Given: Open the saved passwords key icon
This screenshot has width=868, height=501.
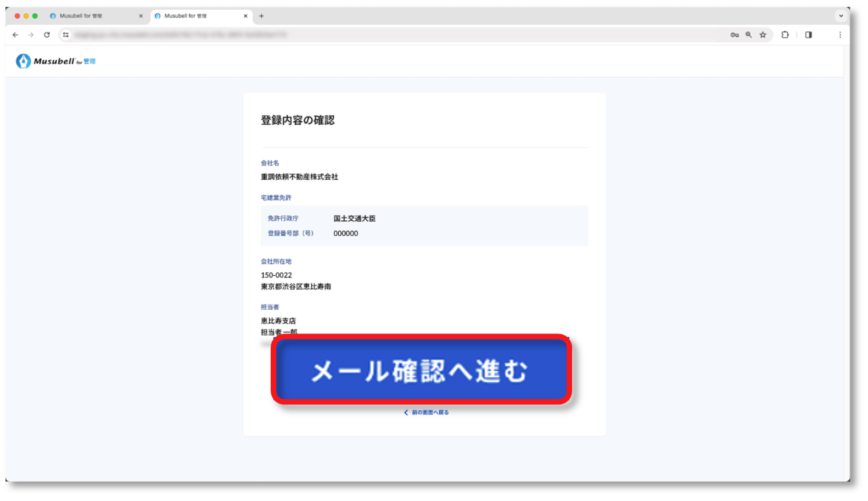Looking at the screenshot, I should coord(735,35).
